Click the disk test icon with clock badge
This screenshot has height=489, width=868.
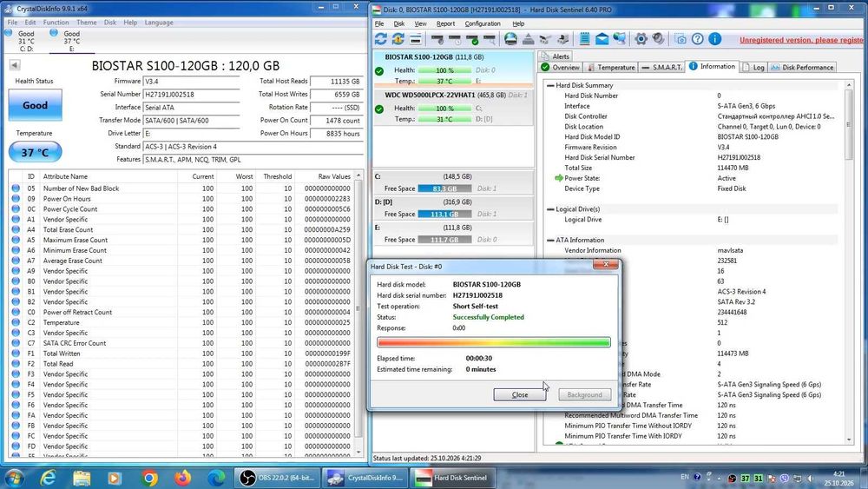[455, 39]
